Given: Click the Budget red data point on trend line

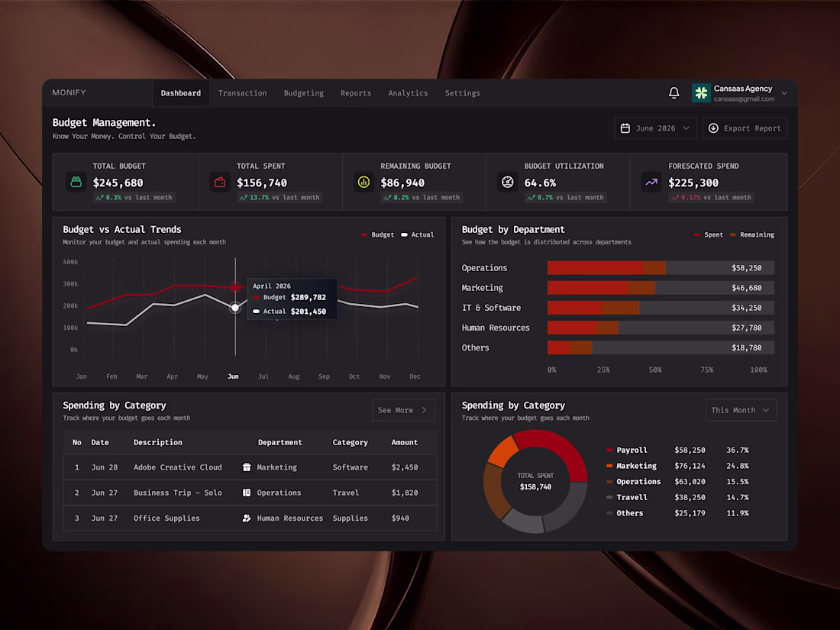Looking at the screenshot, I should click(x=235, y=287).
